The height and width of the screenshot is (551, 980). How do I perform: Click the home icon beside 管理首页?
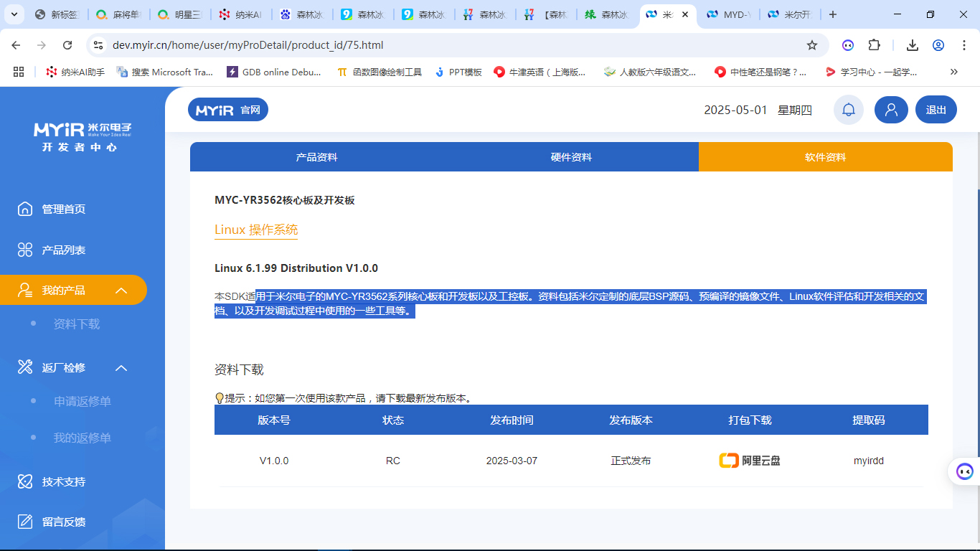tap(25, 209)
